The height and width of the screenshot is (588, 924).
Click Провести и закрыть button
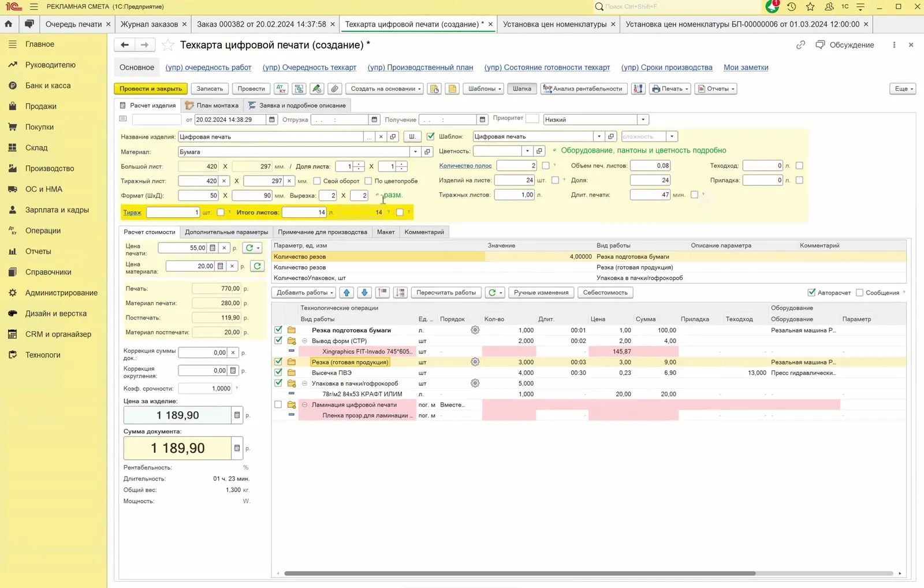(x=151, y=89)
